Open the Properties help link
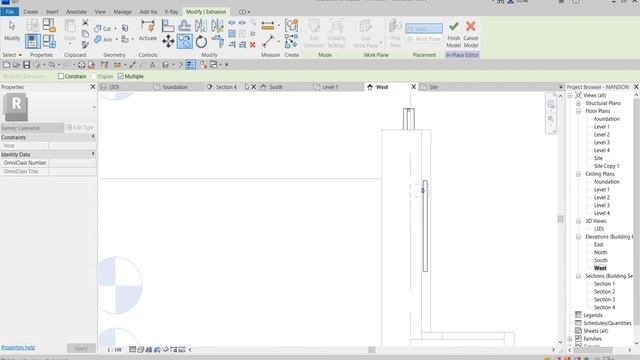 pos(18,347)
